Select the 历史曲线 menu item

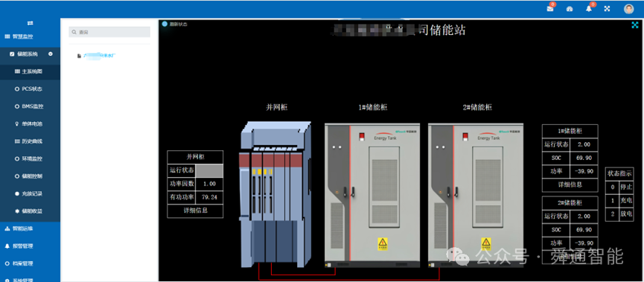pyautogui.click(x=30, y=141)
